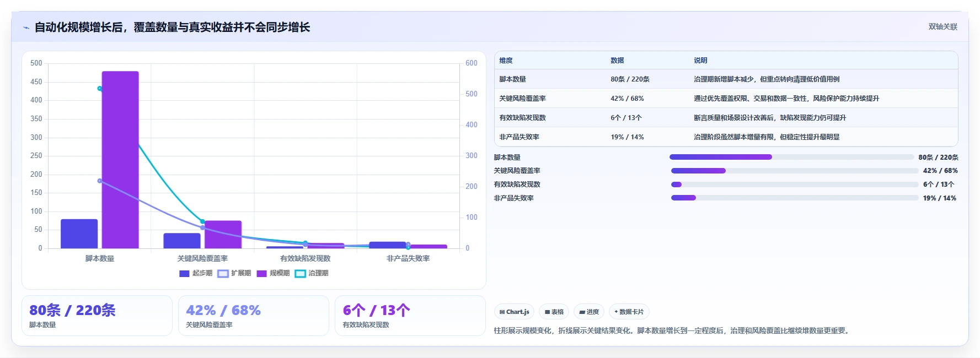Click the 关键风险覆盖率 x-axis label
Image resolution: width=980 pixels, height=358 pixels.
[202, 258]
